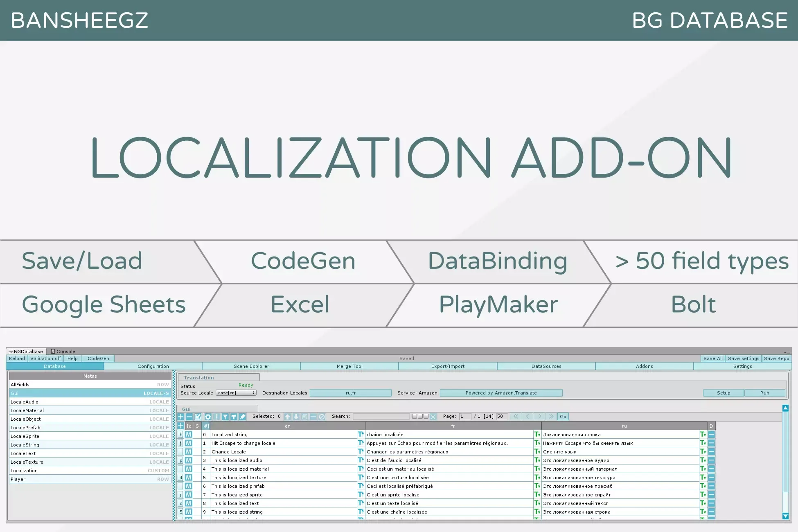The height and width of the screenshot is (532, 798).
Task: Open the DataSources tab
Action: tap(546, 366)
